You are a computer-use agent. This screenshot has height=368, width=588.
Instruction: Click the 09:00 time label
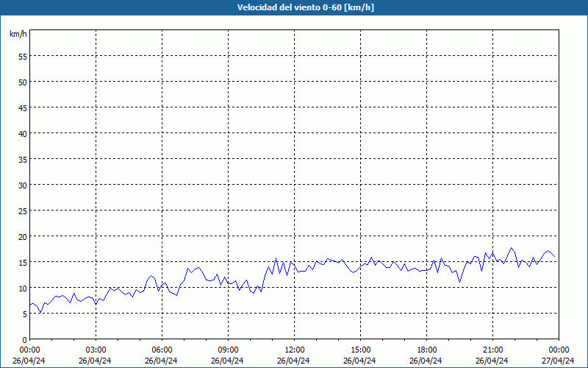coord(229,350)
